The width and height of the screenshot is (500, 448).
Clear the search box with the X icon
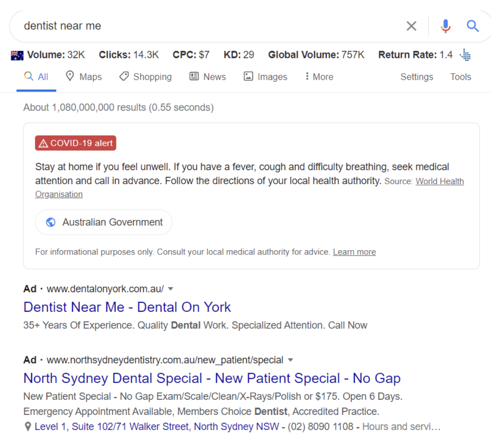pyautogui.click(x=411, y=26)
